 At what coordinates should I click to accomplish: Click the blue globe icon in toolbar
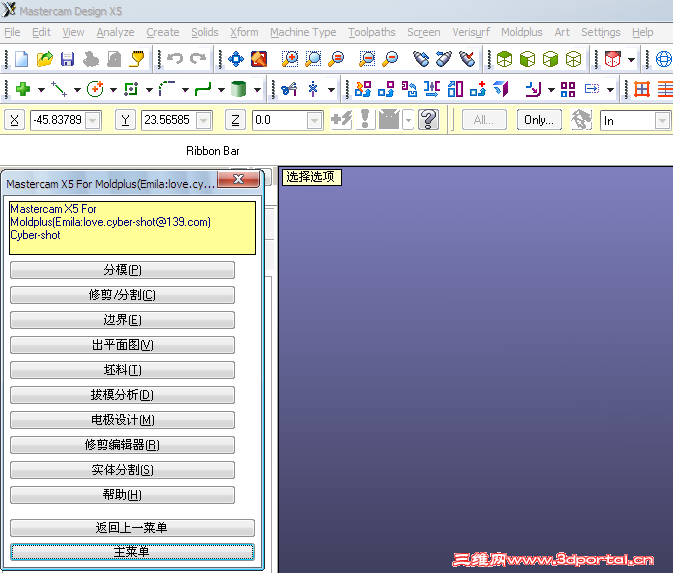click(x=664, y=59)
